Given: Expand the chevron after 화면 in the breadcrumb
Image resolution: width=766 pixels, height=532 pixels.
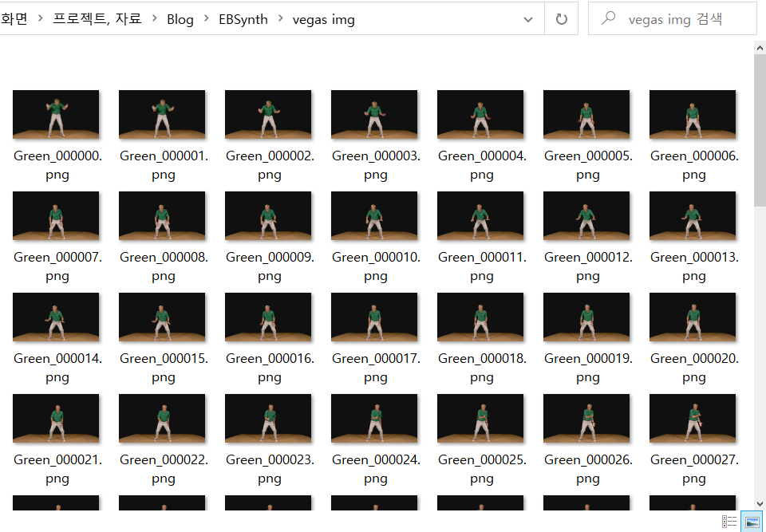Looking at the screenshot, I should point(41,19).
